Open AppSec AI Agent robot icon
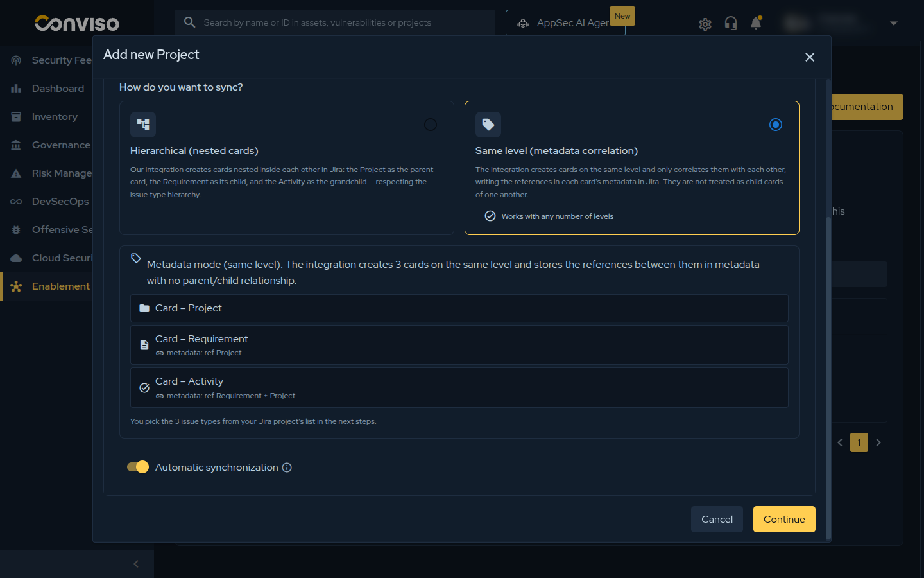Viewport: 924px width, 578px height. point(524,23)
